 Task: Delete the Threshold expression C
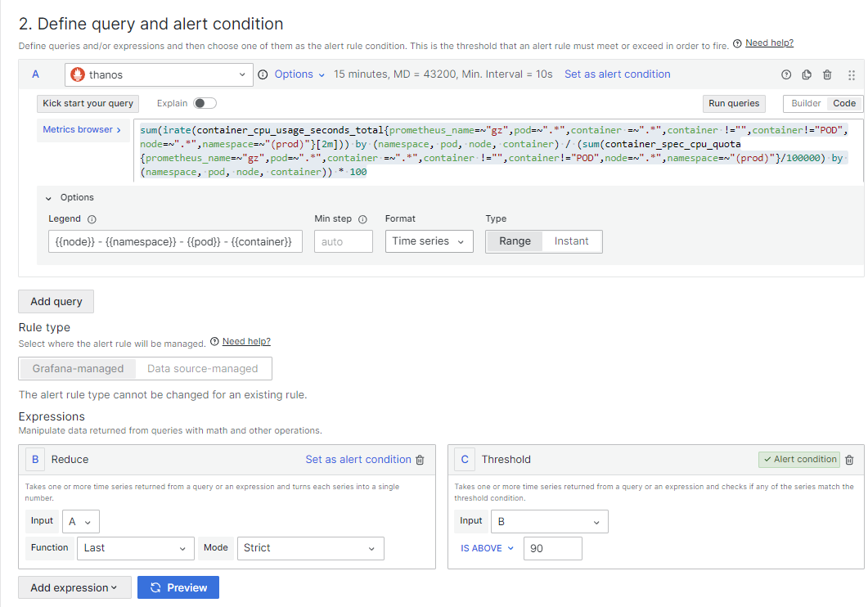[x=850, y=460]
